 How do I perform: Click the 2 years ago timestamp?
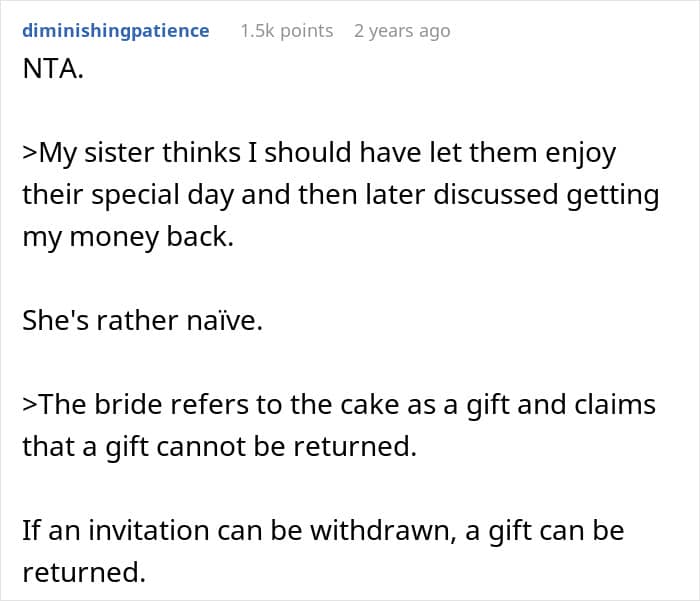402,31
